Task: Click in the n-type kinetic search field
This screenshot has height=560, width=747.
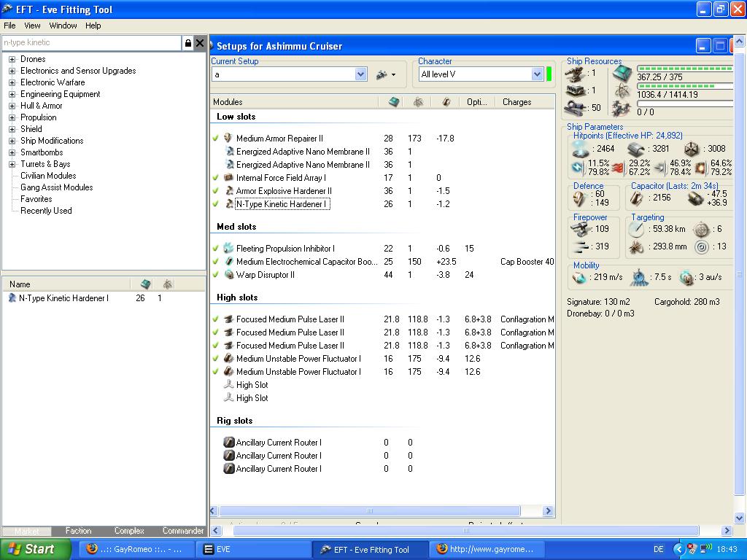Action: coord(91,43)
